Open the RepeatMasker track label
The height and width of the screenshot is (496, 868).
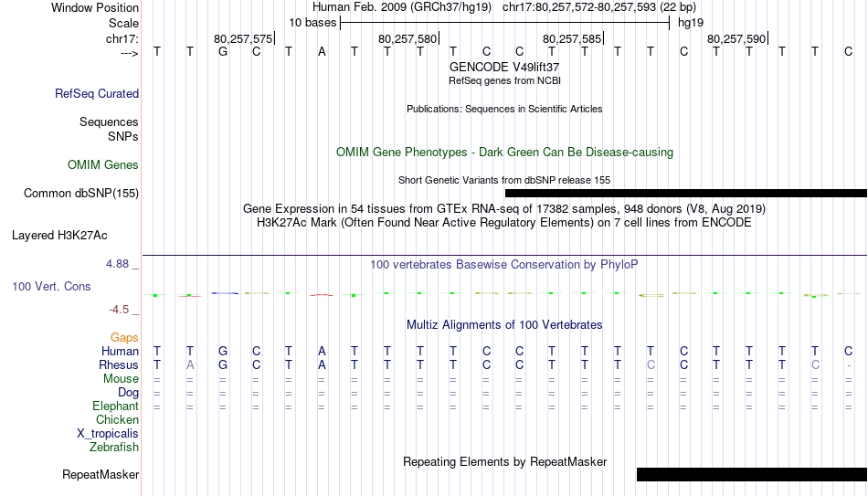(101, 474)
